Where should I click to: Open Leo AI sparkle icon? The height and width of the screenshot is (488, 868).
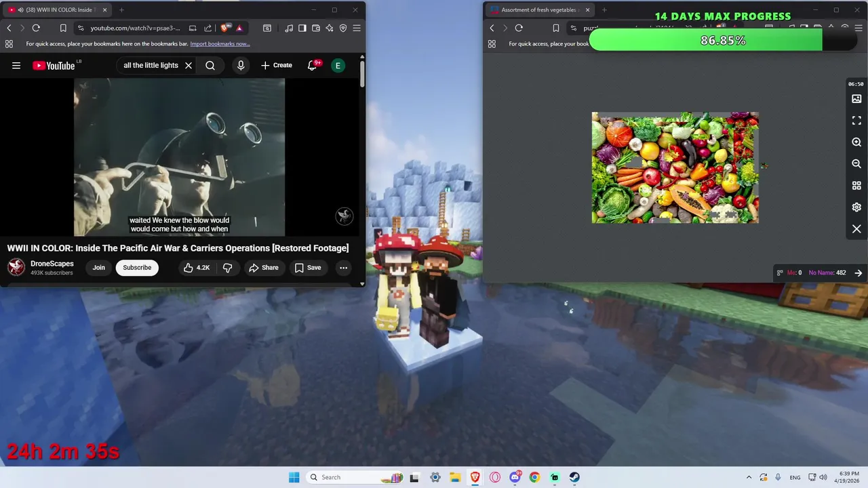click(330, 28)
